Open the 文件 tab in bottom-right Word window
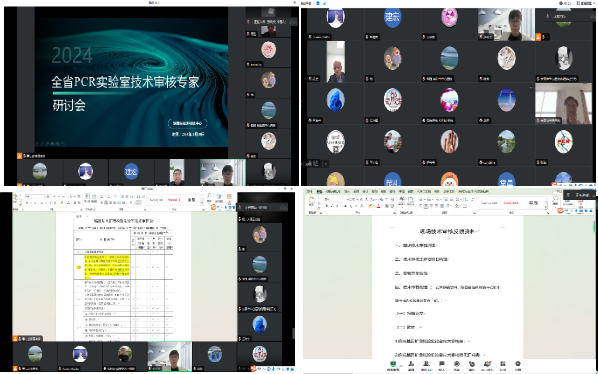This screenshot has height=374, width=598. (x=309, y=191)
